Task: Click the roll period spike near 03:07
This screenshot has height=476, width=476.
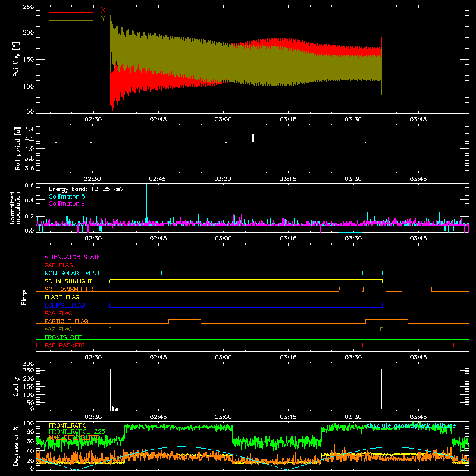Action: [253, 138]
